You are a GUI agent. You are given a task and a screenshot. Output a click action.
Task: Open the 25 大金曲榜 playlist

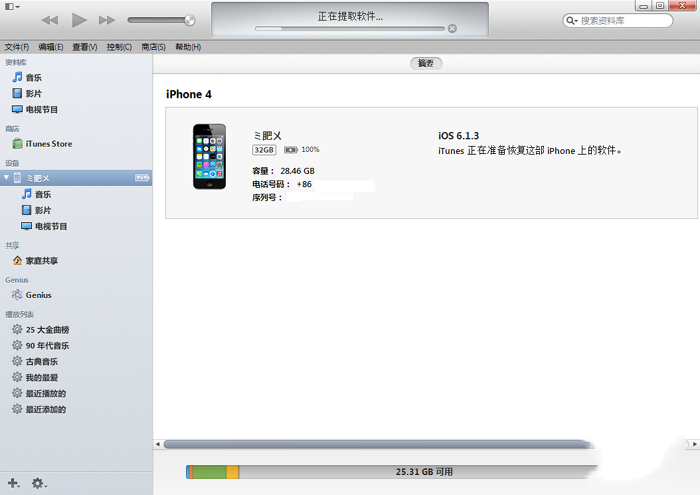[x=76, y=330]
